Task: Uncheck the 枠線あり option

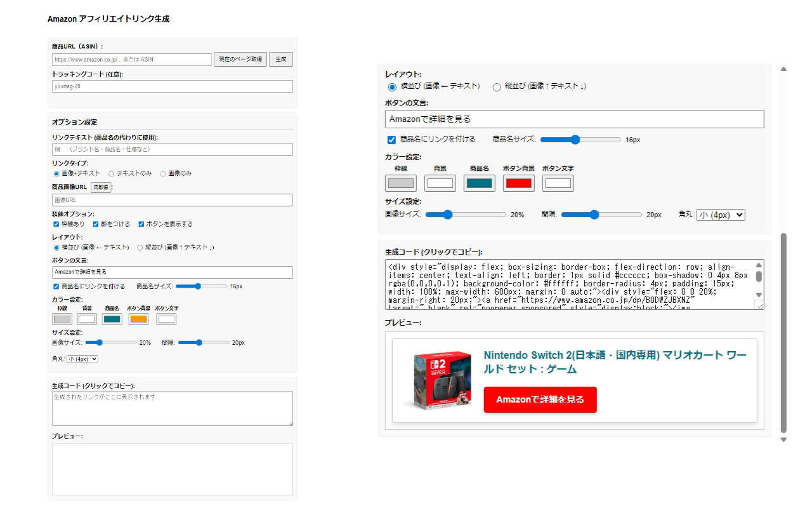Action: (x=55, y=223)
